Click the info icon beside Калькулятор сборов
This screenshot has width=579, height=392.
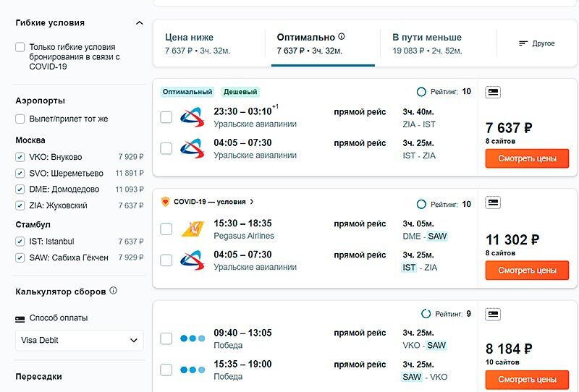point(114,291)
